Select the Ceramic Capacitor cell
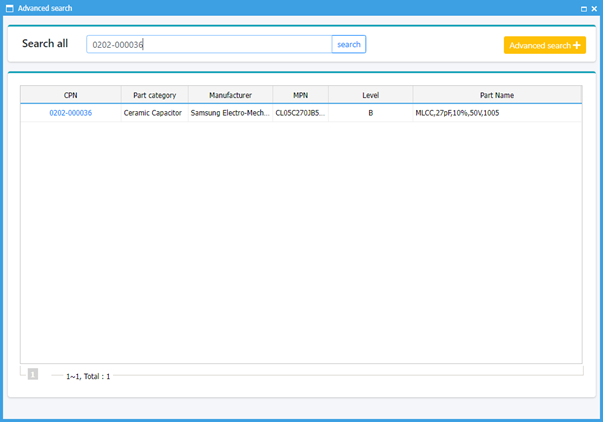Screen dimensions: 603x422 pyautogui.click(x=154, y=113)
